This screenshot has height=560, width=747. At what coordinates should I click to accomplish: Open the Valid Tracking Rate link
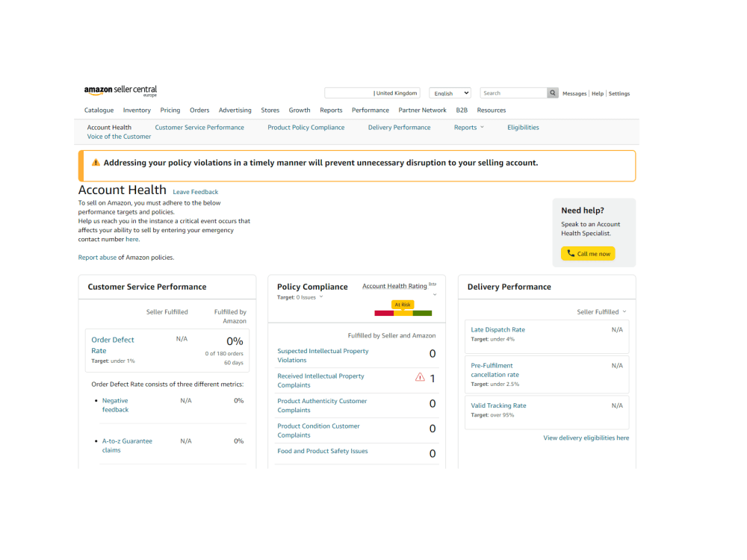[x=498, y=405]
